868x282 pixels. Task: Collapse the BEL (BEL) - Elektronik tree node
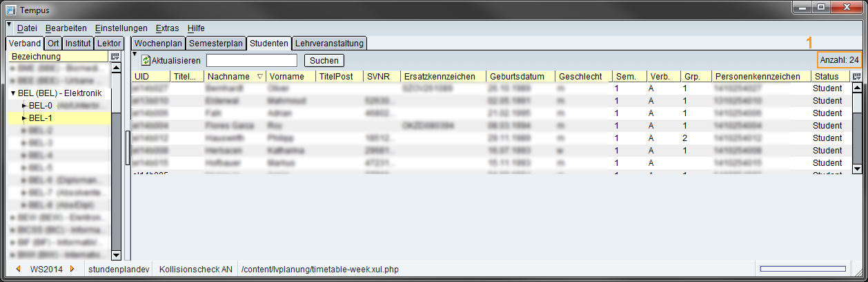(x=13, y=93)
